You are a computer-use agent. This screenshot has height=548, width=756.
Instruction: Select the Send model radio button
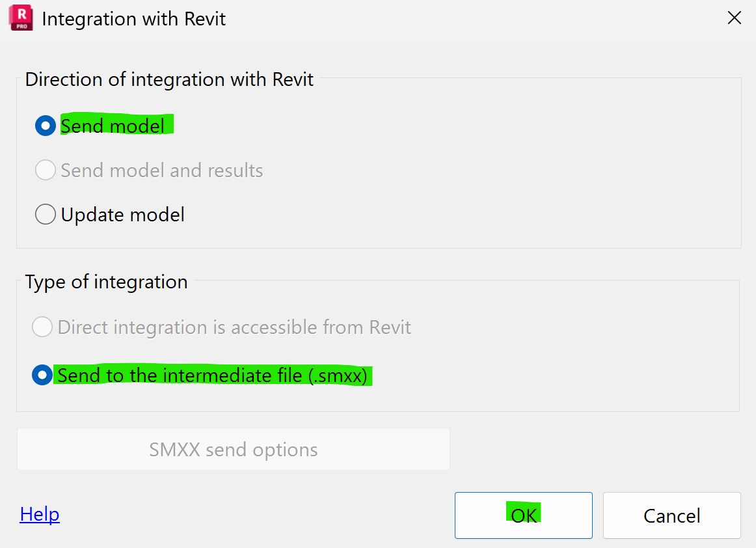[x=45, y=126]
